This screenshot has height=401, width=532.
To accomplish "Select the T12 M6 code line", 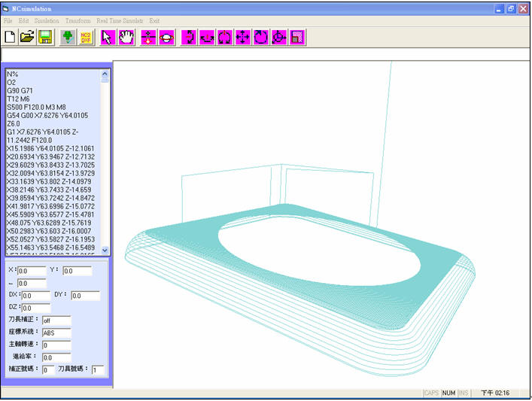I will pyautogui.click(x=18, y=99).
